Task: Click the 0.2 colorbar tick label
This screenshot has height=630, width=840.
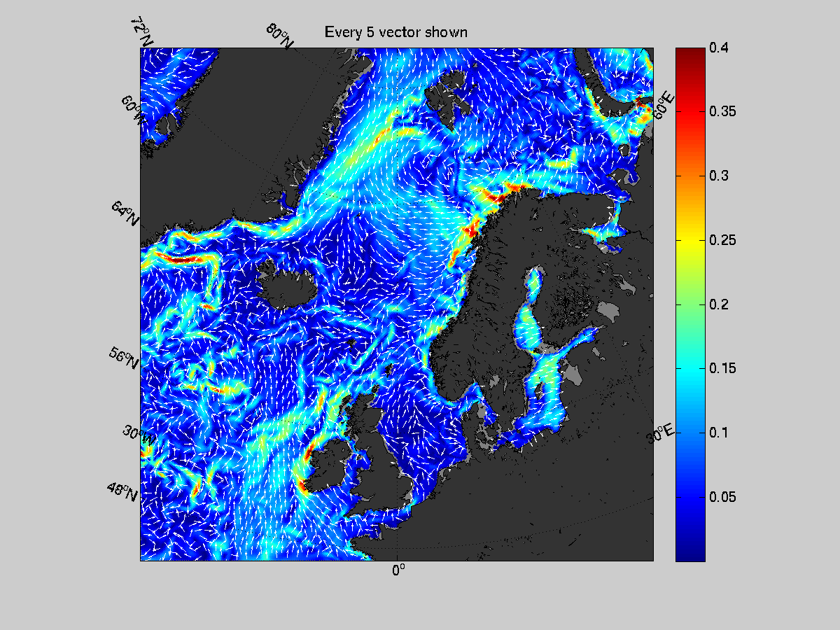Action: pos(719,304)
